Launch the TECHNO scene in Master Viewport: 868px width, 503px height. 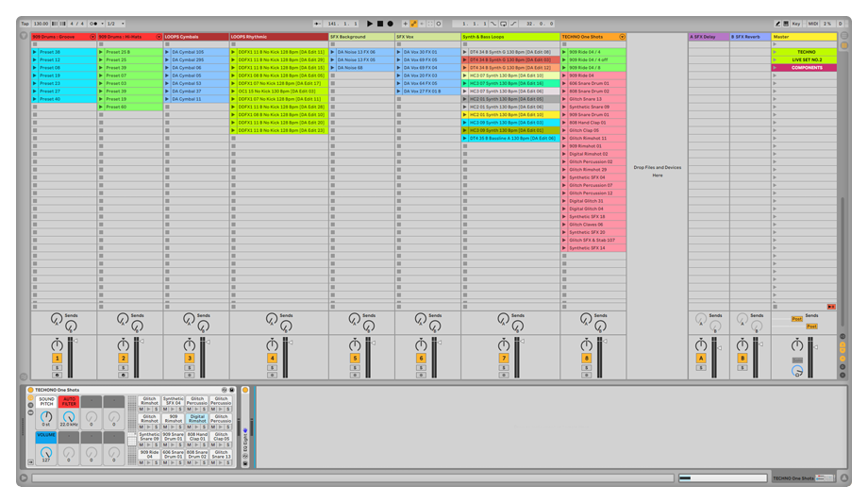(775, 52)
